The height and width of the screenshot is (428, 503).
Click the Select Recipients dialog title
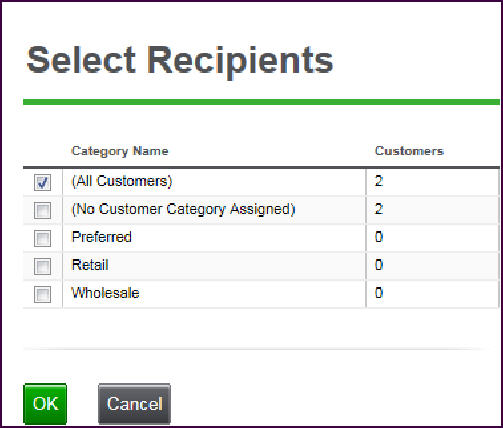point(180,61)
